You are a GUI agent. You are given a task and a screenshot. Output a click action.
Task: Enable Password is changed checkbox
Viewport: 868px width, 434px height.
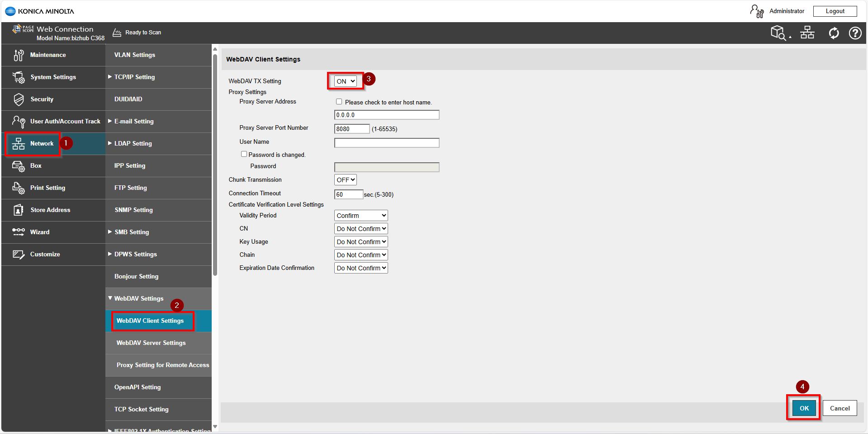click(x=244, y=154)
